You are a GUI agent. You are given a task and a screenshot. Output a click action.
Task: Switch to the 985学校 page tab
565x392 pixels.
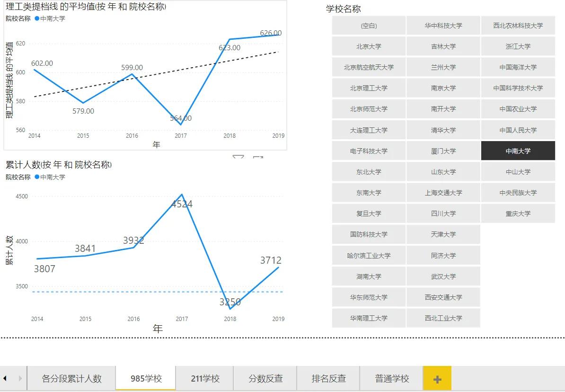(x=146, y=379)
